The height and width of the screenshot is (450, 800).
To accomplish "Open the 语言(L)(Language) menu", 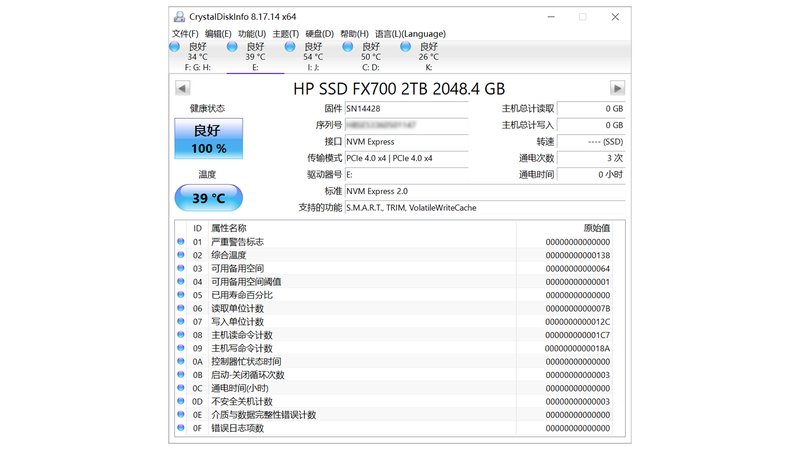I will 410,34.
